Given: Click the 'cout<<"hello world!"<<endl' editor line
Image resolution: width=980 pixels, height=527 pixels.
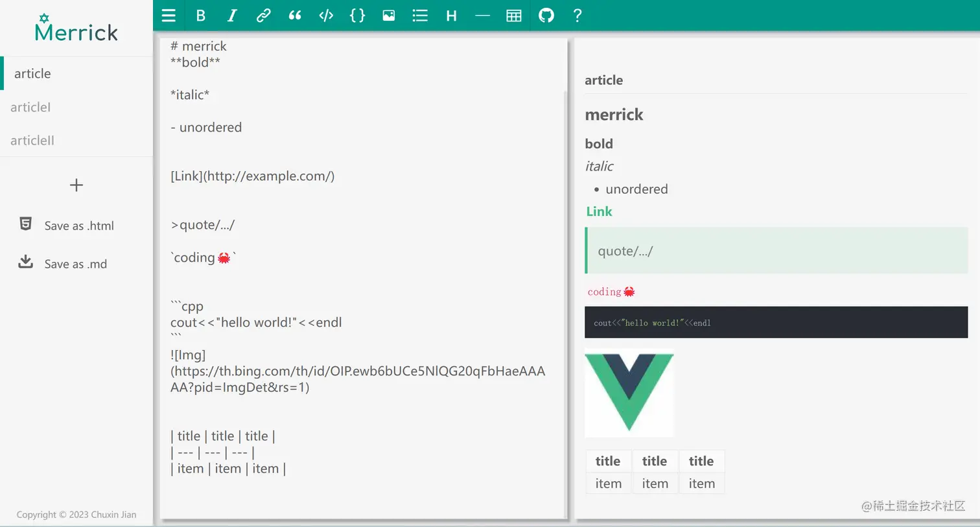Looking at the screenshot, I should click(x=256, y=322).
